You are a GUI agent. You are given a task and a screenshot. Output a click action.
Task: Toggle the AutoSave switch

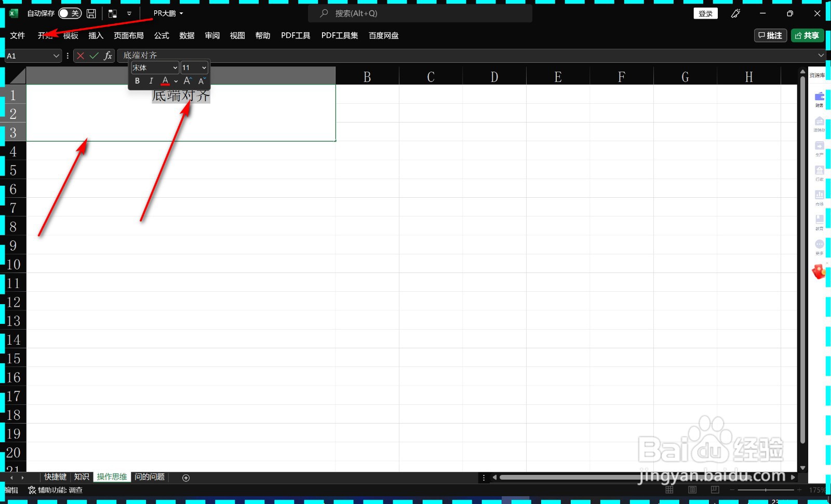click(70, 13)
